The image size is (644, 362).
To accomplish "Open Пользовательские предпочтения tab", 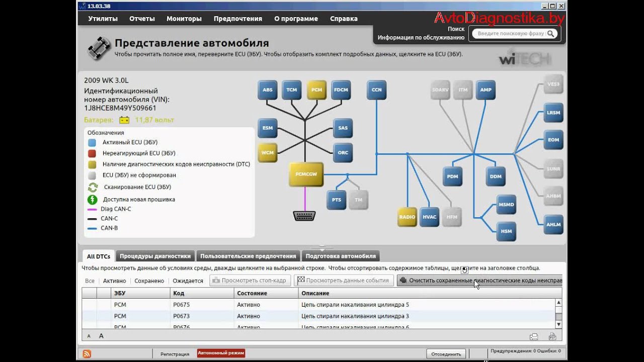I will tap(248, 256).
